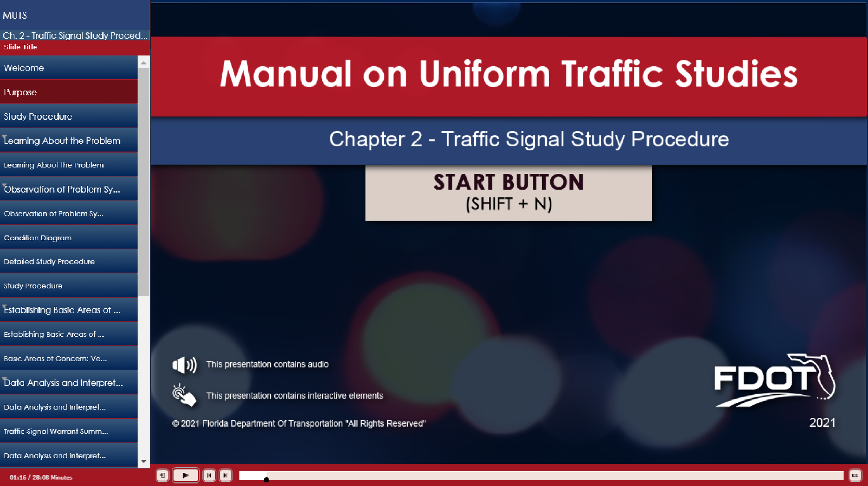Collapse the Establishing Basic Areas of ... section triangle
The height and width of the screenshot is (486, 868).
[x=4, y=306]
